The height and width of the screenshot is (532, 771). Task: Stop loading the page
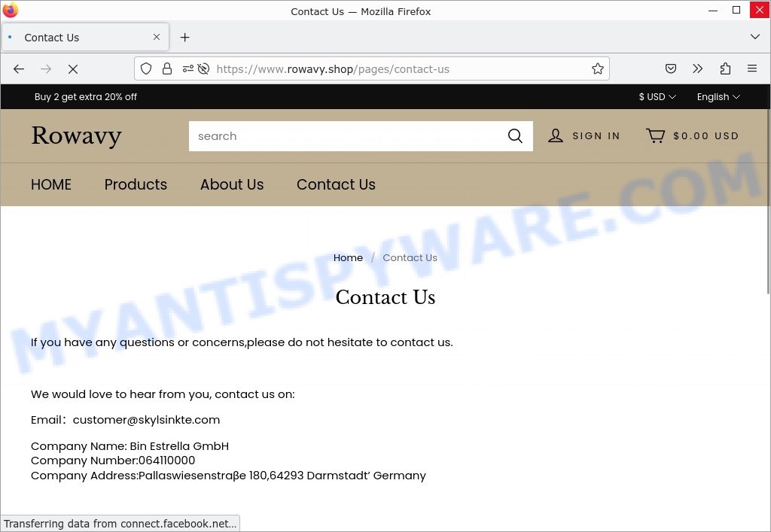[x=73, y=69]
